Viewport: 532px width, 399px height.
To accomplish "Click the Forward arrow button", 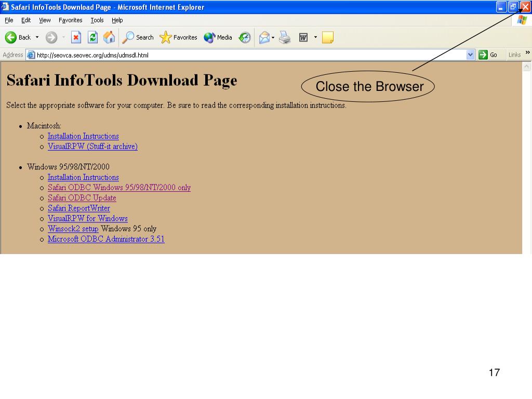I will (51, 37).
